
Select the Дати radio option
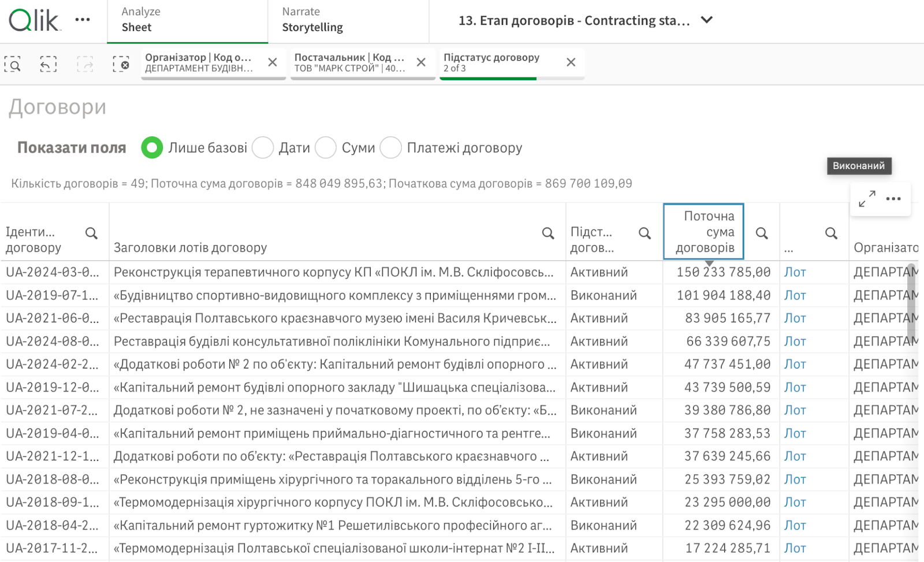point(263,148)
